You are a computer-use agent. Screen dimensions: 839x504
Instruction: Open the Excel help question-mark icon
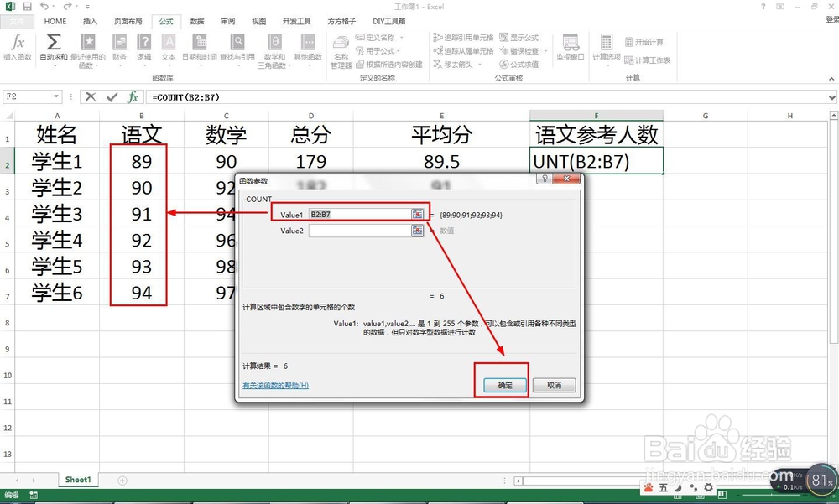click(x=763, y=7)
